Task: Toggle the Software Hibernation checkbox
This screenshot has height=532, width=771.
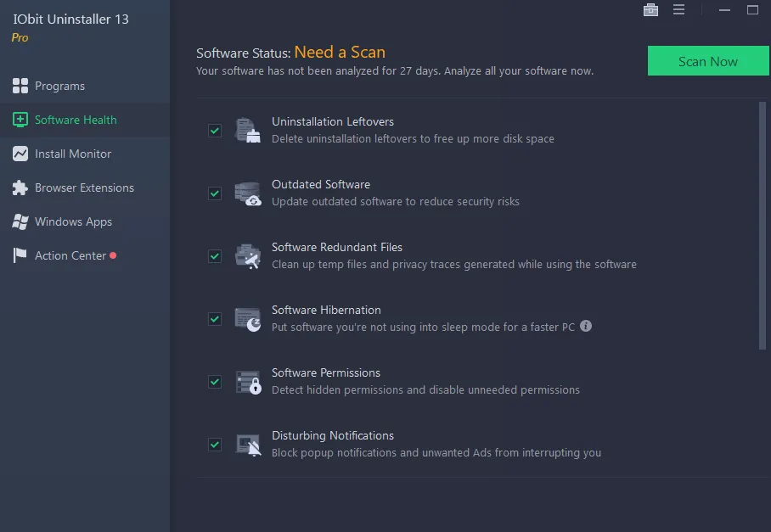Action: 215,319
